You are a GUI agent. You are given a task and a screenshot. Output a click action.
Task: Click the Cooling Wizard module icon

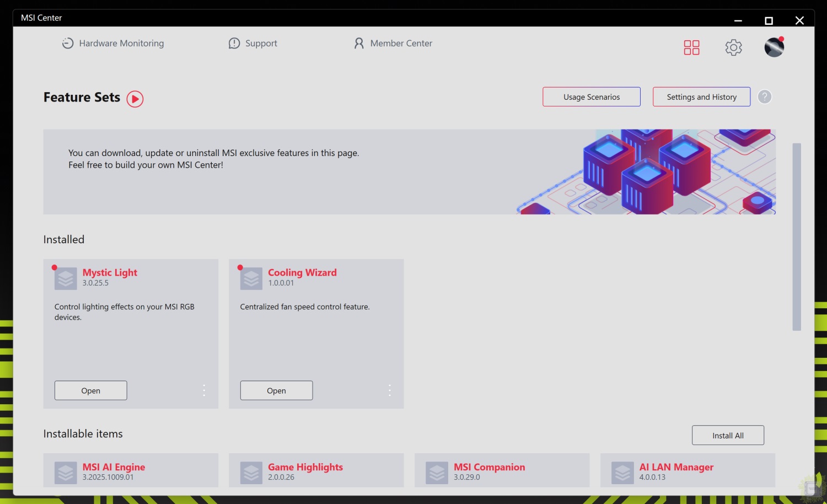(x=251, y=278)
